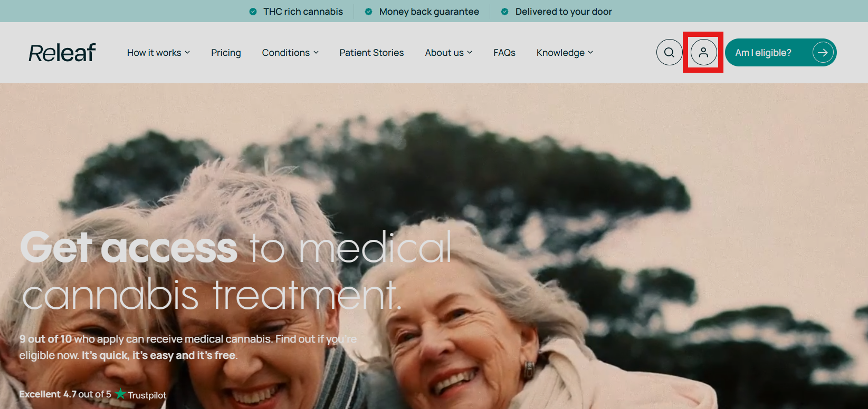
Task: Open the search magnifier icon
Action: 669,53
